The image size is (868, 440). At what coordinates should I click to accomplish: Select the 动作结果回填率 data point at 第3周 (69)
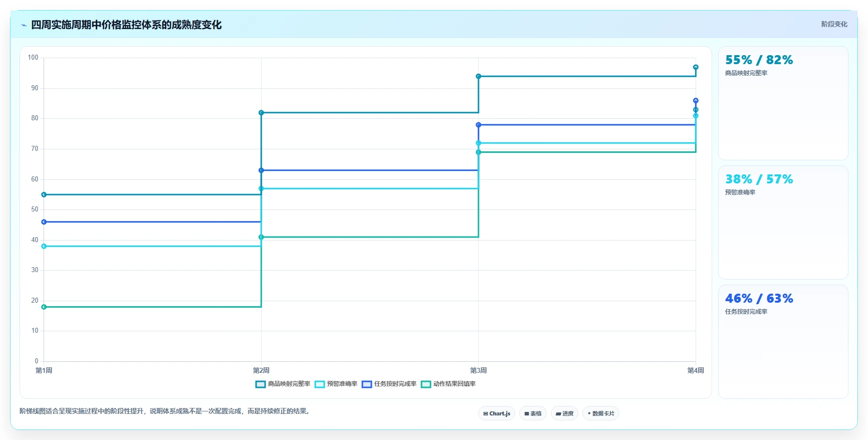pyautogui.click(x=479, y=152)
